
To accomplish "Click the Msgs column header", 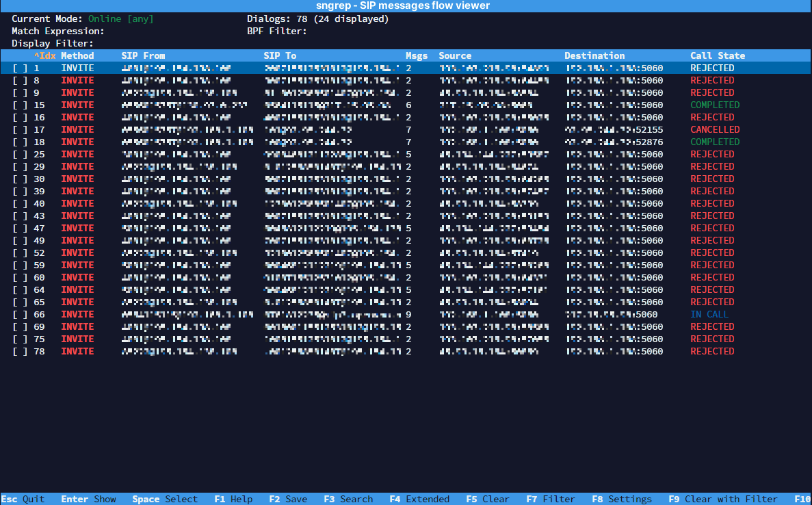I will (417, 56).
